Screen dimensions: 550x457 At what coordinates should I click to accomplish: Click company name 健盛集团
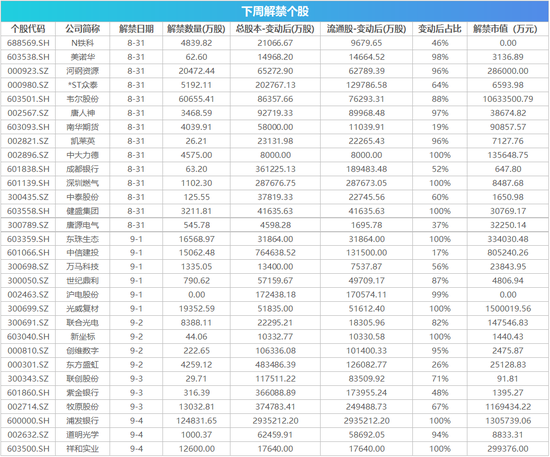point(82,211)
